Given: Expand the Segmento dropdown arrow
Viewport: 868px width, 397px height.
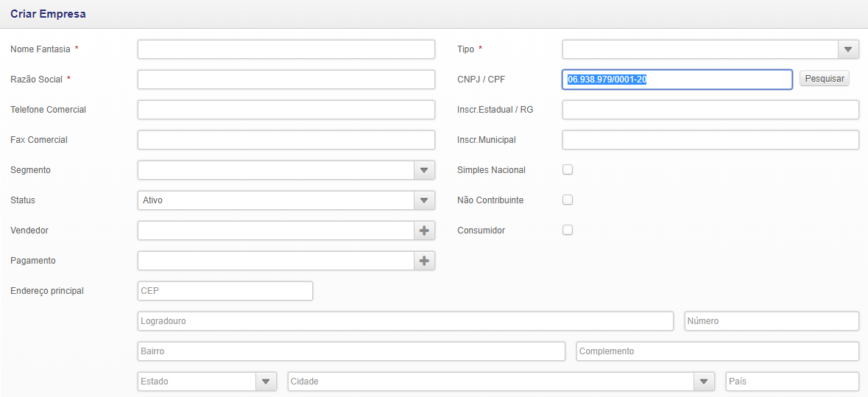Looking at the screenshot, I should point(424,170).
